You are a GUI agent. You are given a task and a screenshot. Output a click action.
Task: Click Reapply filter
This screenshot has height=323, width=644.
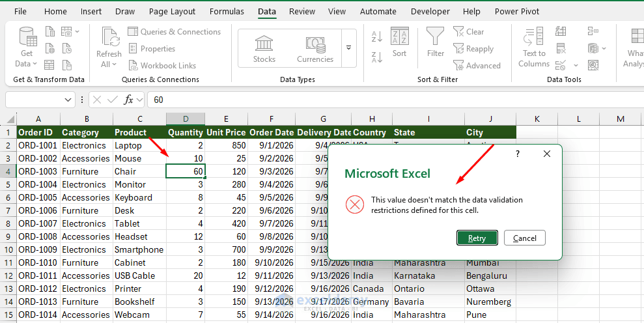[x=473, y=48]
